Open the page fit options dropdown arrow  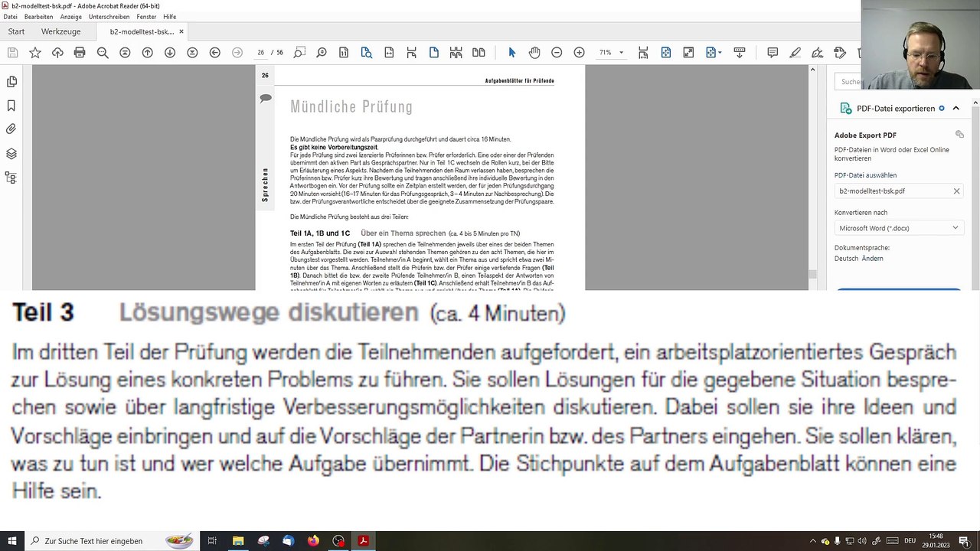tap(720, 52)
